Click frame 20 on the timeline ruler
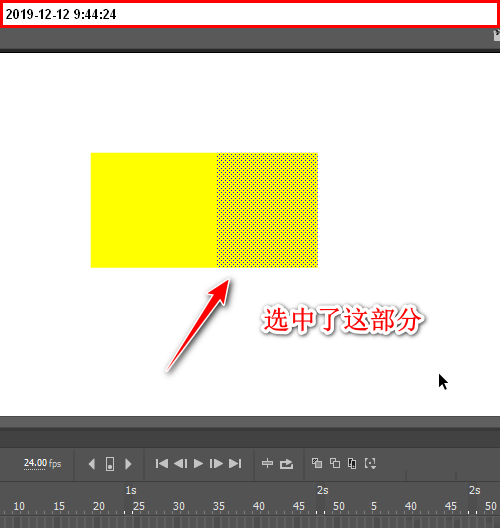The image size is (500, 528). click(x=99, y=506)
